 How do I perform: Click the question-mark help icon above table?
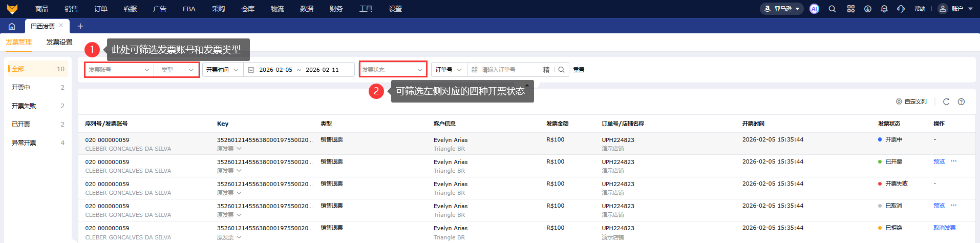point(961,102)
